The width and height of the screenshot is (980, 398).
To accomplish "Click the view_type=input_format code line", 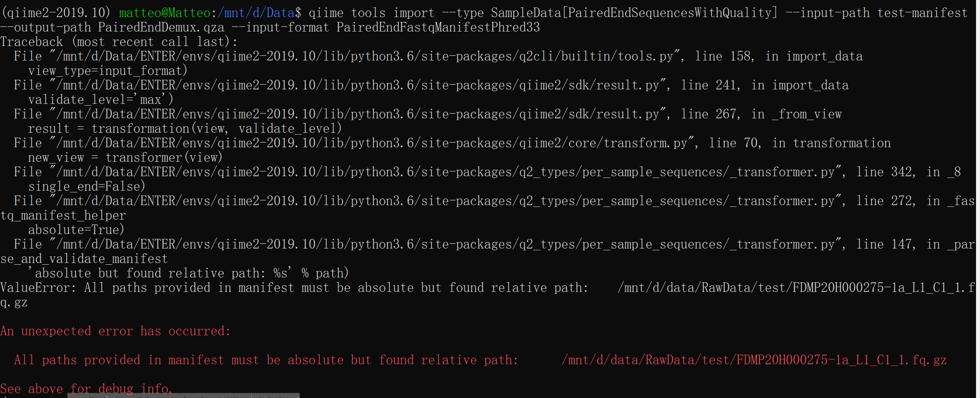I will point(108,71).
